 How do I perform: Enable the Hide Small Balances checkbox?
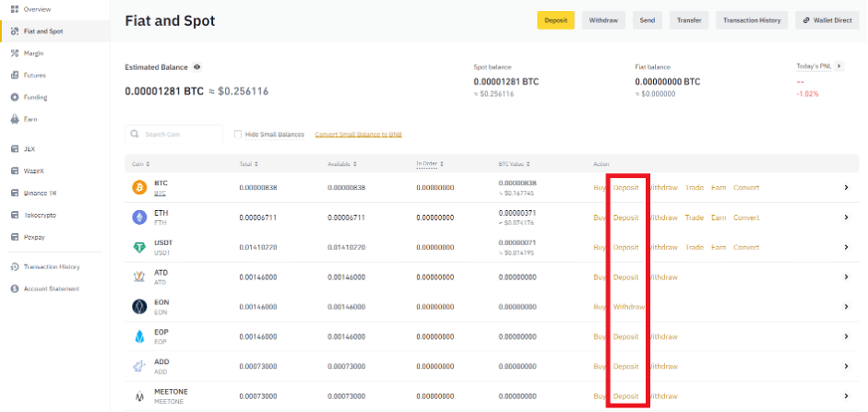(x=238, y=134)
